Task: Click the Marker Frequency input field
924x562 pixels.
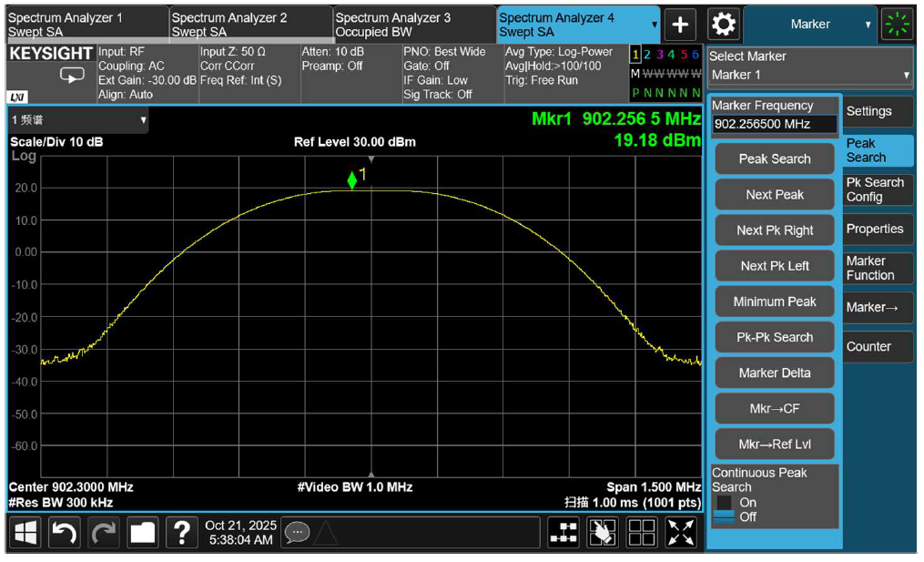Action: 773,123
